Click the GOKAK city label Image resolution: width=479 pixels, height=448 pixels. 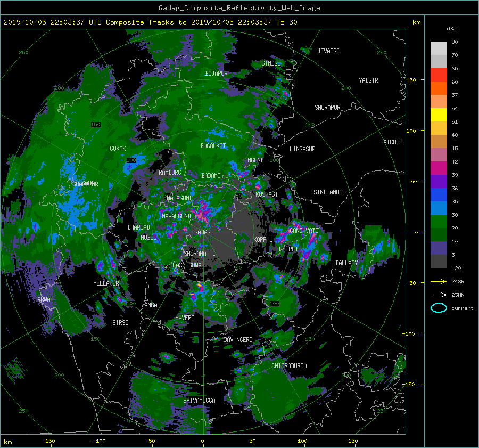point(118,149)
